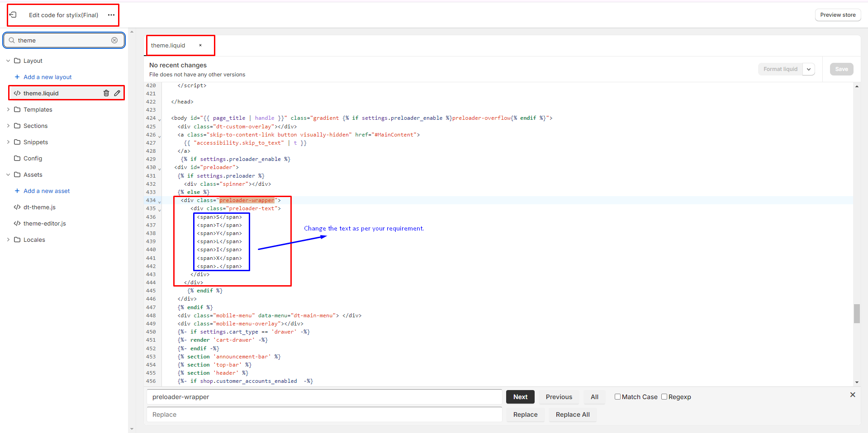
Task: Expand the Locales folder chevron
Action: [x=8, y=240]
